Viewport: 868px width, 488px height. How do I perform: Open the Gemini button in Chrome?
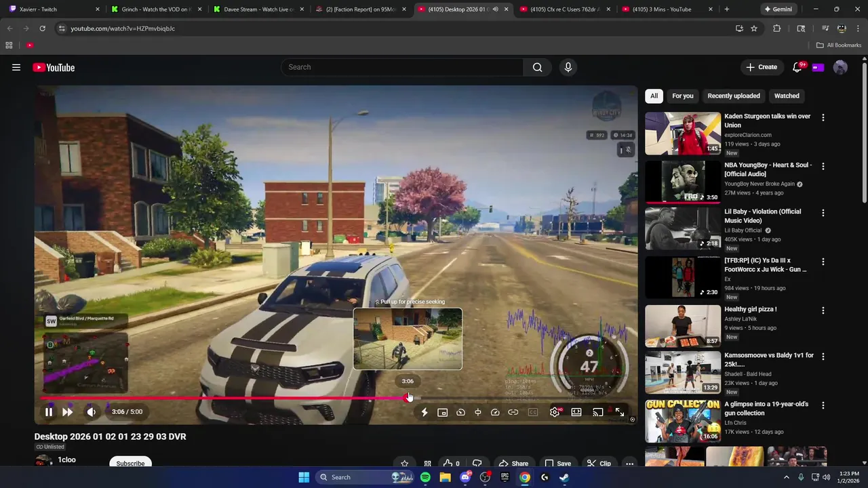tap(778, 9)
